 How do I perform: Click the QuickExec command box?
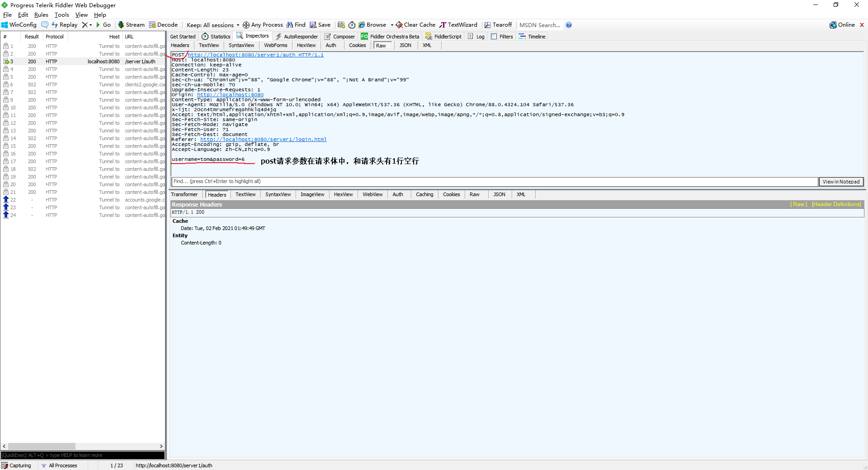[x=83, y=455]
